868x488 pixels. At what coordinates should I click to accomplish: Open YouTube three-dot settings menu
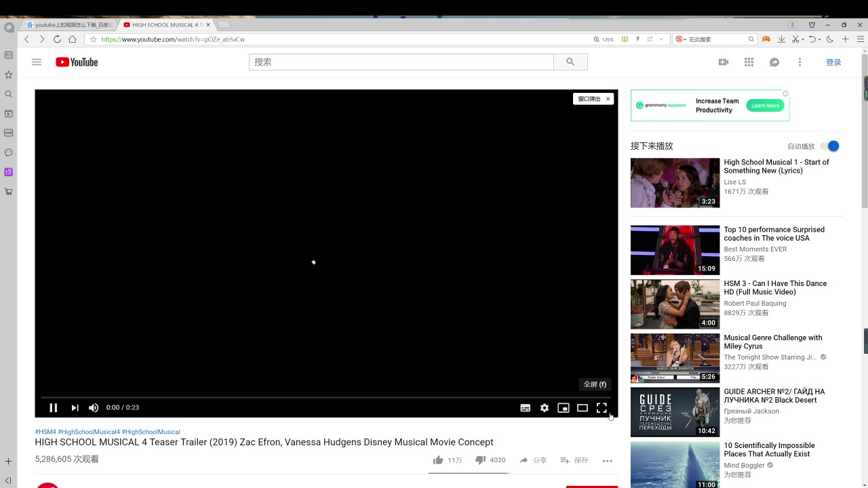[800, 62]
